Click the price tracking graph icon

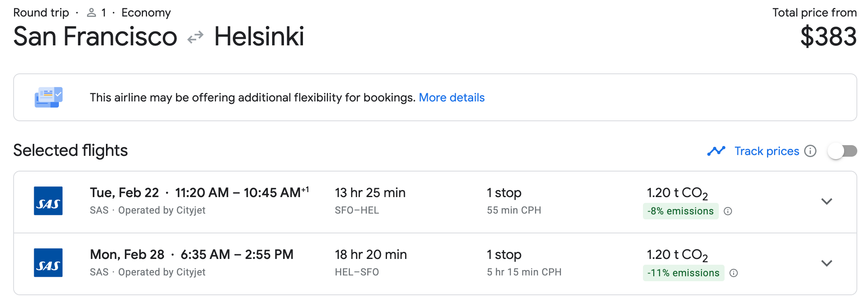[x=716, y=151]
